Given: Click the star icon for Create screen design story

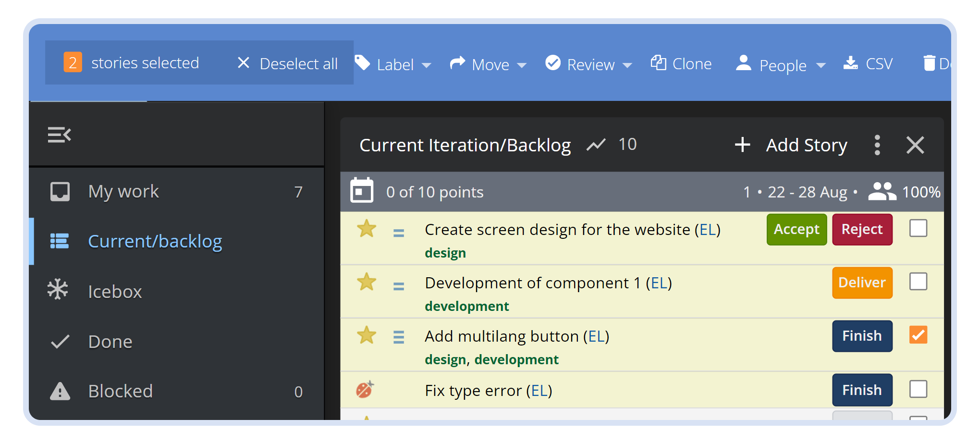Looking at the screenshot, I should pyautogui.click(x=367, y=229).
